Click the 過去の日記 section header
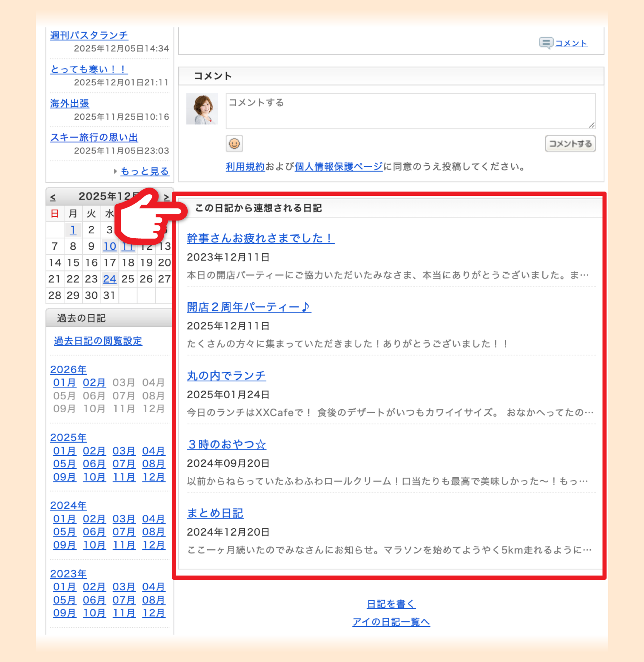The height and width of the screenshot is (662, 644). tap(109, 318)
